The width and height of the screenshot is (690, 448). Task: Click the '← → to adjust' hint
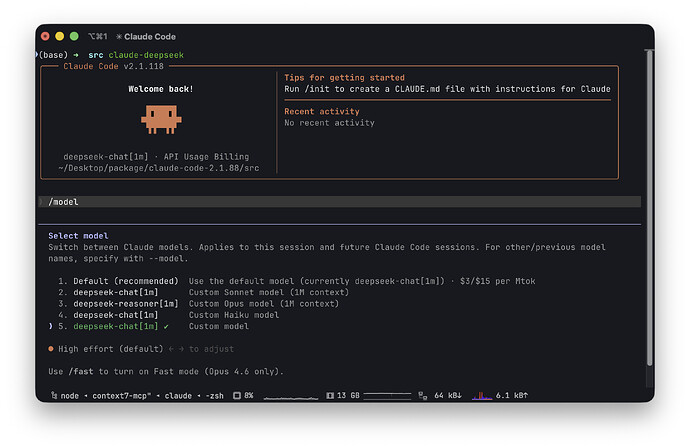point(201,349)
